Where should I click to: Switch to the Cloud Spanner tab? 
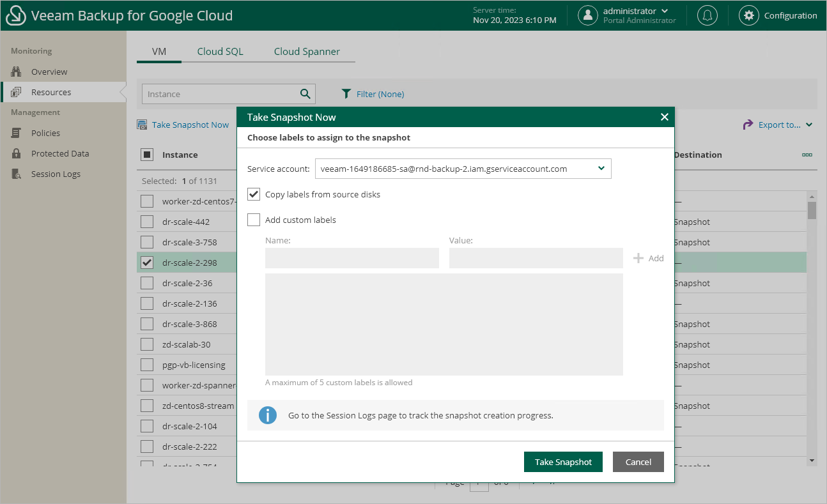[x=307, y=52]
